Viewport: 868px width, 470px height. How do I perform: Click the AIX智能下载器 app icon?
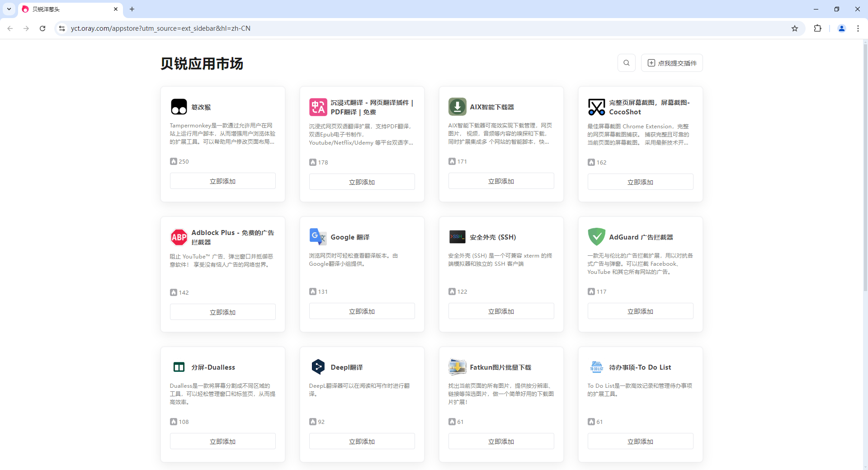pyautogui.click(x=458, y=107)
